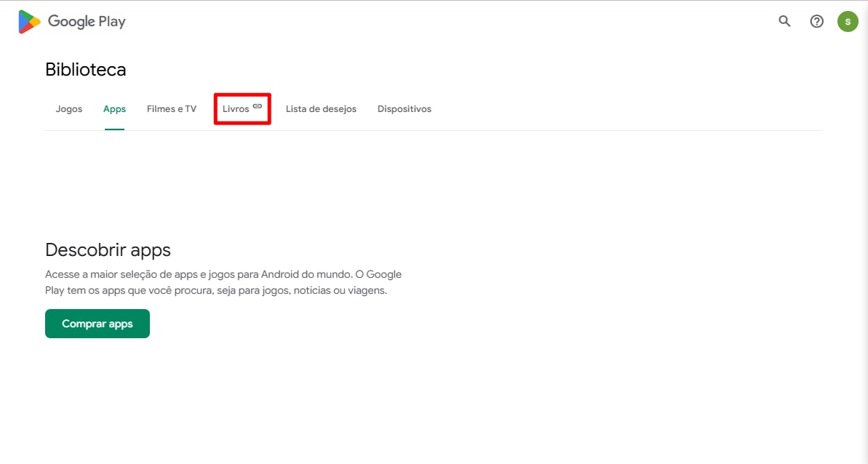The height and width of the screenshot is (464, 868).
Task: Open the highlighted Livros tab
Action: coord(235,108)
